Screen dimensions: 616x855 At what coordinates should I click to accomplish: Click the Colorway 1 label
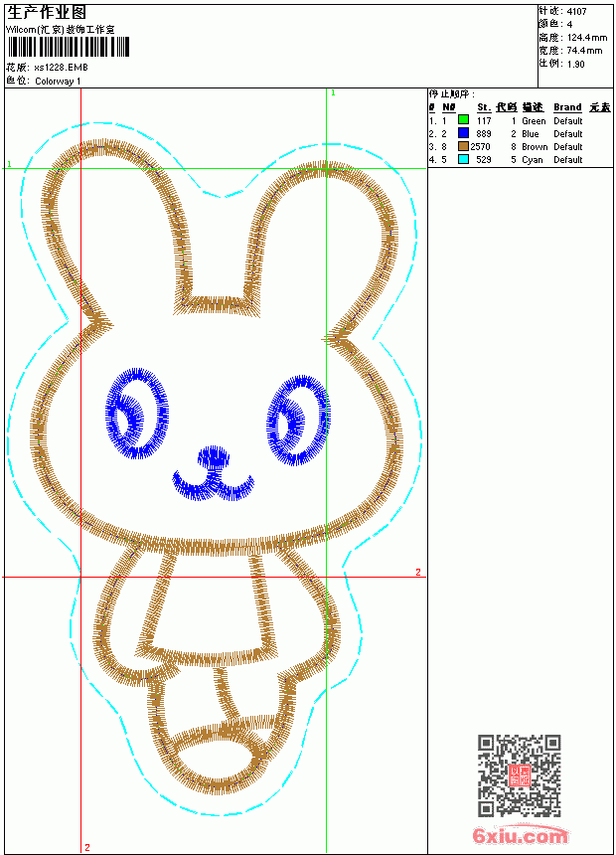point(58,82)
